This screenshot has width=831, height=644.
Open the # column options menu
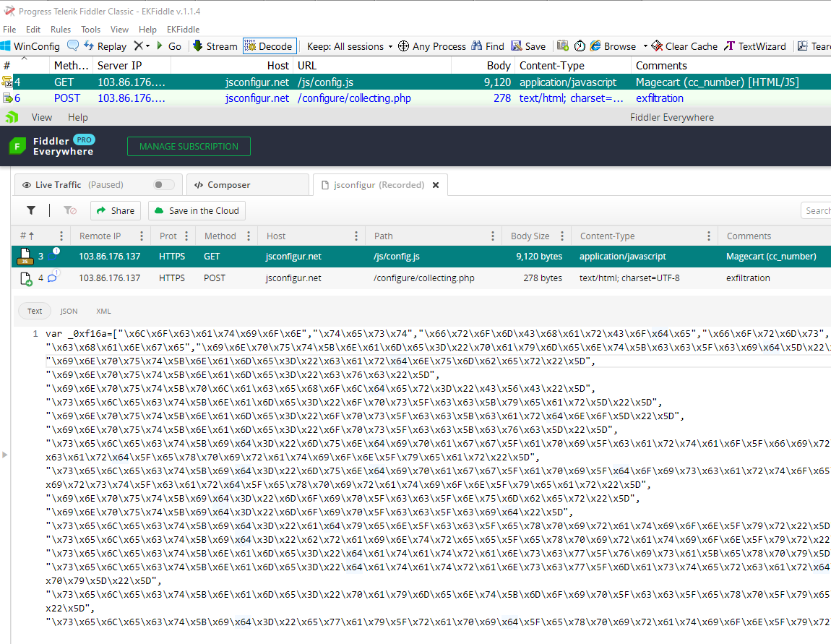(61, 236)
